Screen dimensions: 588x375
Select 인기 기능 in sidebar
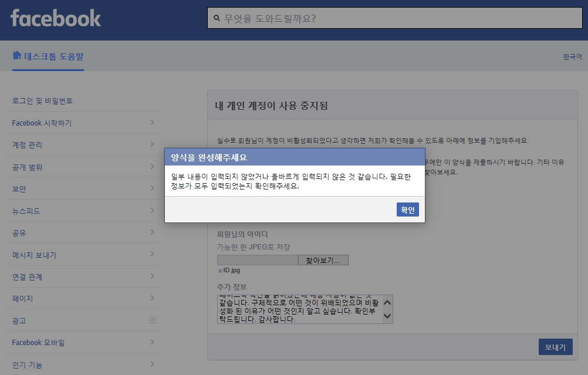click(x=27, y=364)
